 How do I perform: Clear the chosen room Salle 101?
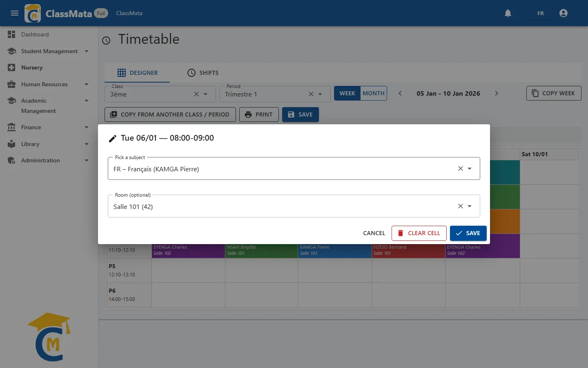pos(461,206)
